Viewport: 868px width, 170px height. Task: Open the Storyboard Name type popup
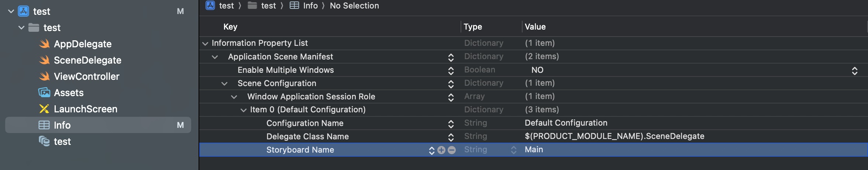[x=513, y=150]
